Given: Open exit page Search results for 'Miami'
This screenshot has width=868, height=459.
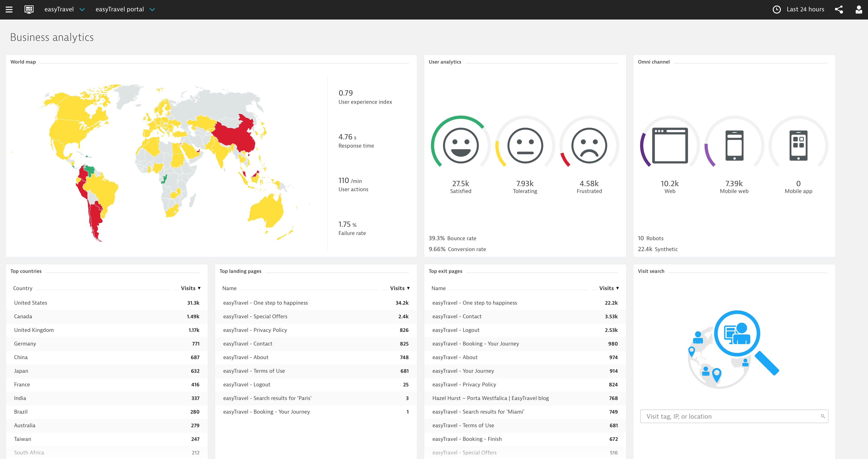Looking at the screenshot, I should 478,412.
